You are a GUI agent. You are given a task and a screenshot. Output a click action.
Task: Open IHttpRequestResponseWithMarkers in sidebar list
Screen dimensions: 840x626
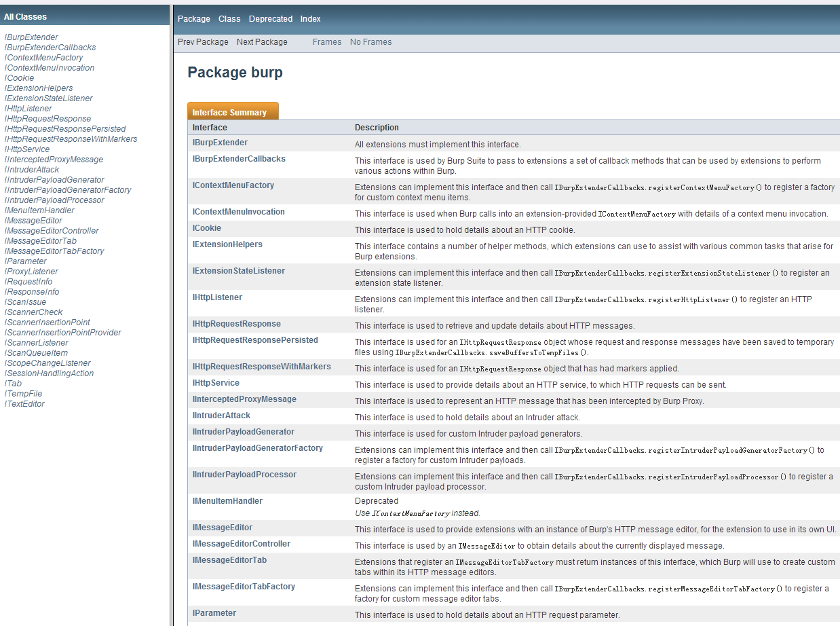tap(71, 139)
